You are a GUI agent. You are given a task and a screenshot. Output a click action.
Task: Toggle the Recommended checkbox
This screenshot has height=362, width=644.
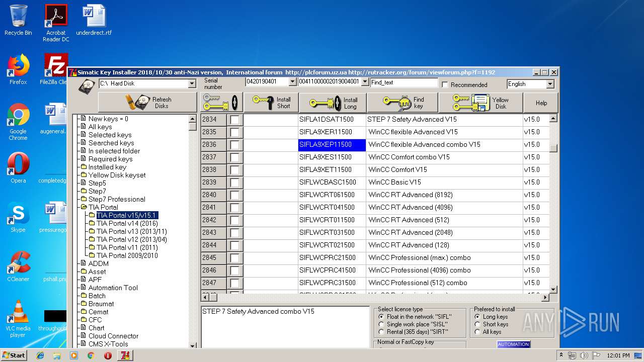coord(445,84)
